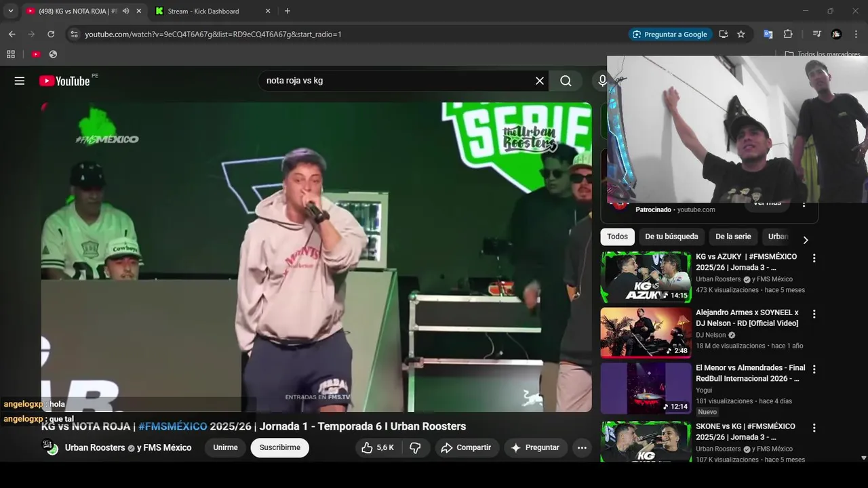Open KG vs AZUKY video title
Image resolution: width=868 pixels, height=488 pixels.
click(747, 262)
